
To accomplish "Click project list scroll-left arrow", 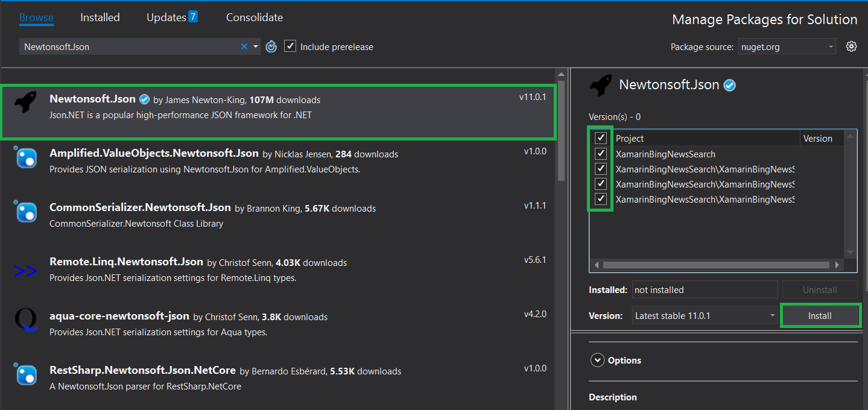I will tap(596, 265).
